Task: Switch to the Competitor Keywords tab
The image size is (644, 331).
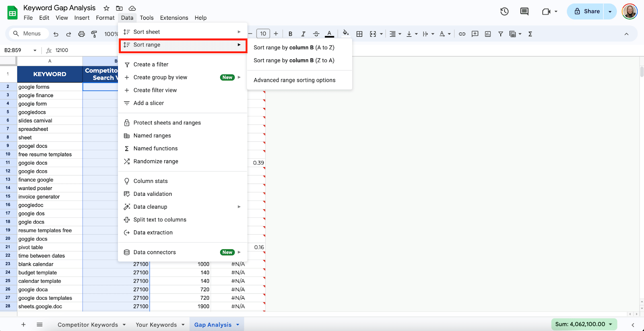Action: (88, 325)
